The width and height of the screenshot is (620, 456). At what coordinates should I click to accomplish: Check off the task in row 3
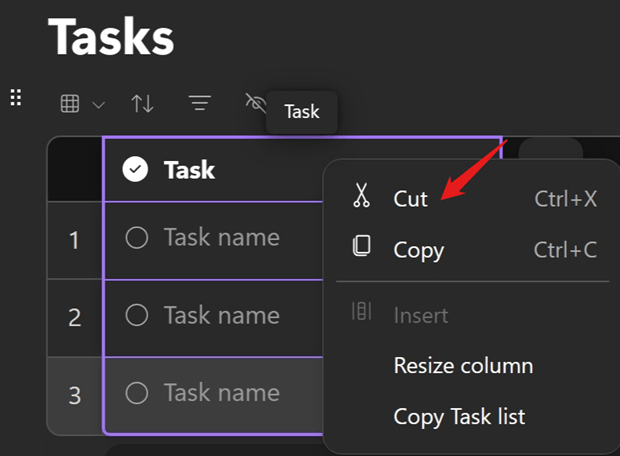pyautogui.click(x=137, y=393)
